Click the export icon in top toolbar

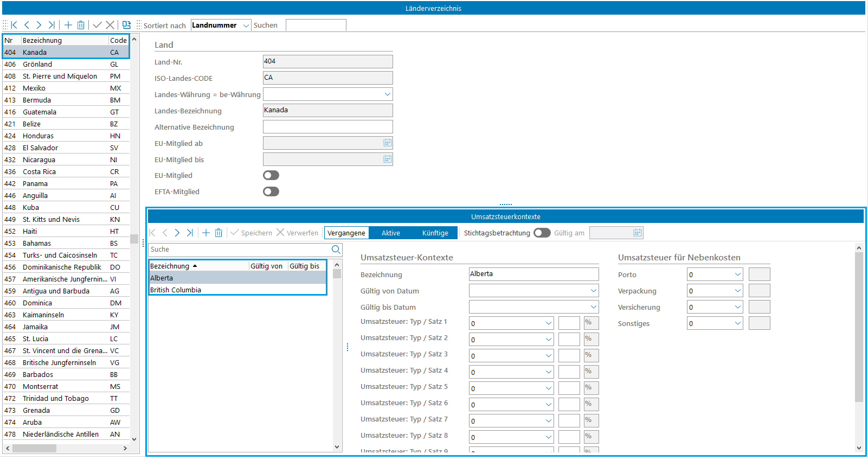126,25
